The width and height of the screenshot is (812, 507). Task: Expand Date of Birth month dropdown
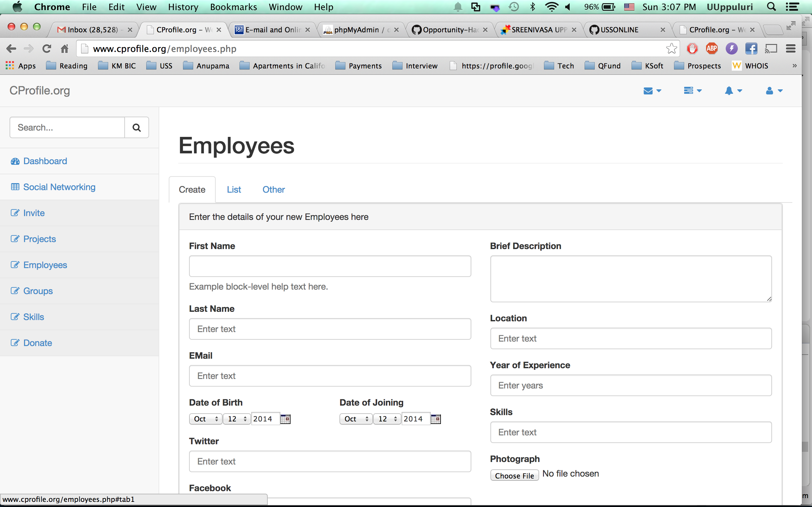(x=205, y=419)
